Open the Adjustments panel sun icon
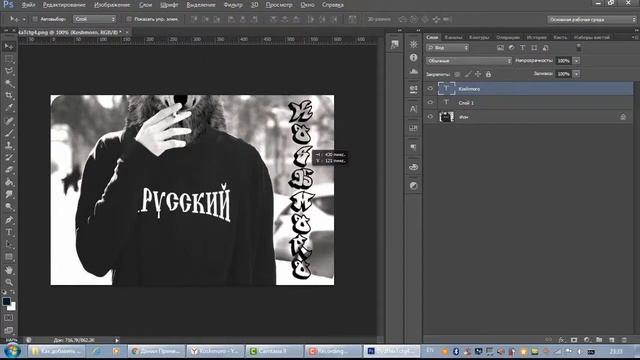The image size is (640, 360). (413, 44)
